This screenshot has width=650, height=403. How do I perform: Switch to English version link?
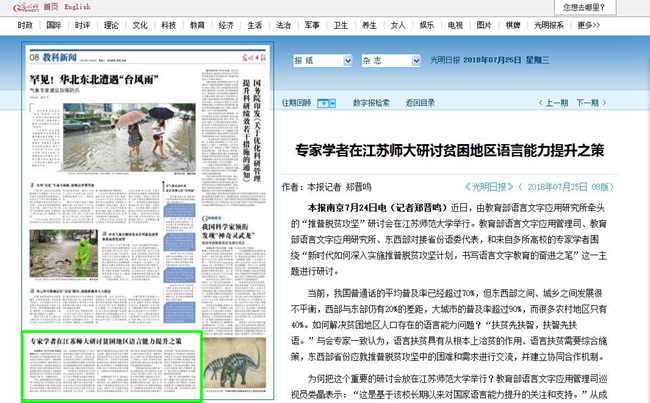77,6
